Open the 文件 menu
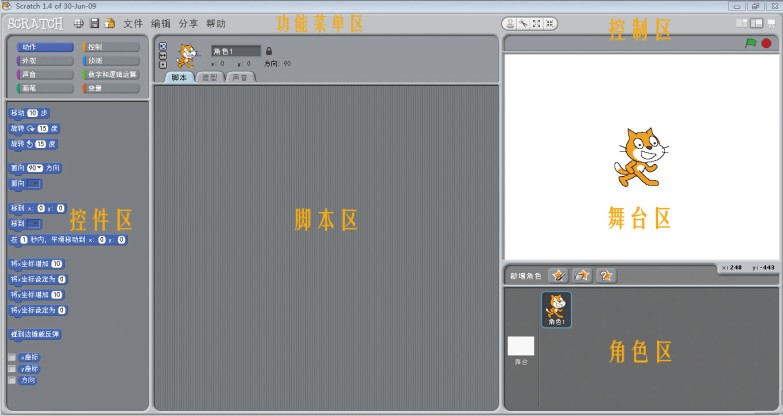The height and width of the screenshot is (416, 783). (x=133, y=23)
